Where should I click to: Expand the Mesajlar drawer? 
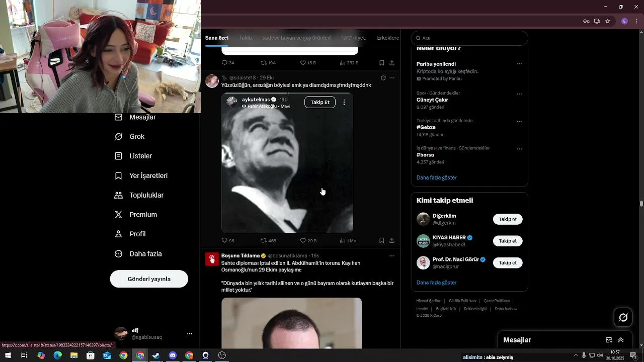click(x=621, y=340)
